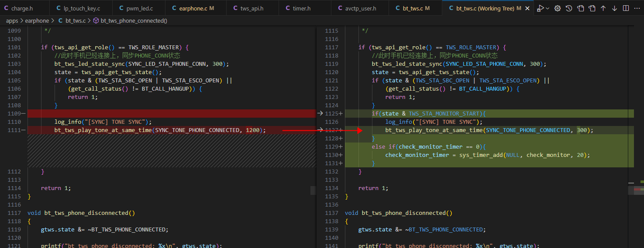Click the value 1200 in the left pane

[x=253, y=130]
